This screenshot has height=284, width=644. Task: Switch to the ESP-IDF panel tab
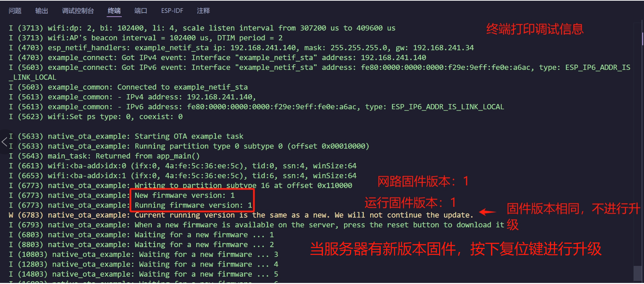(x=172, y=11)
